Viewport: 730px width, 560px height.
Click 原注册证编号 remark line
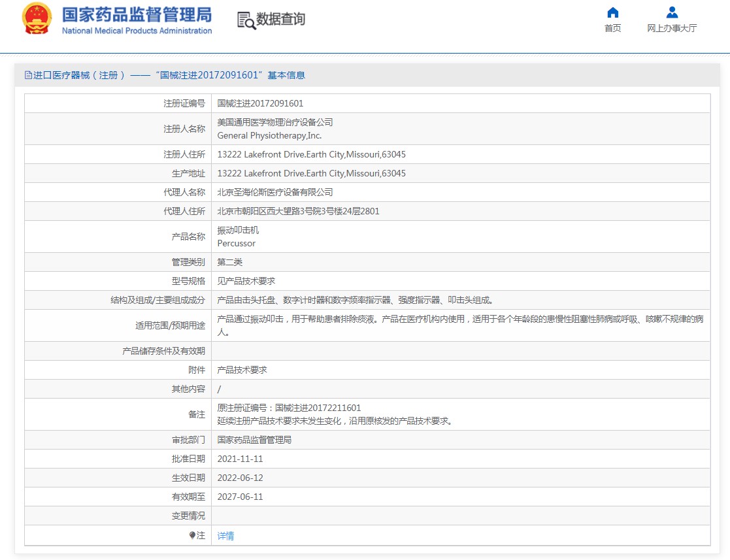point(289,408)
